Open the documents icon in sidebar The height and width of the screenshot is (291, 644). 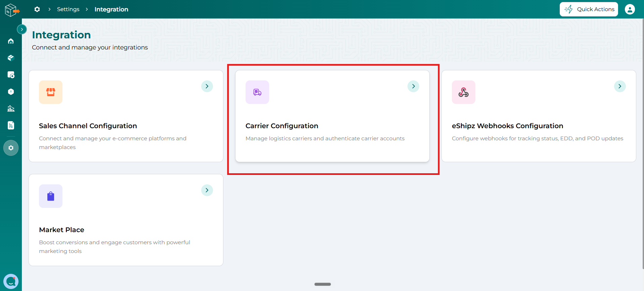click(11, 125)
